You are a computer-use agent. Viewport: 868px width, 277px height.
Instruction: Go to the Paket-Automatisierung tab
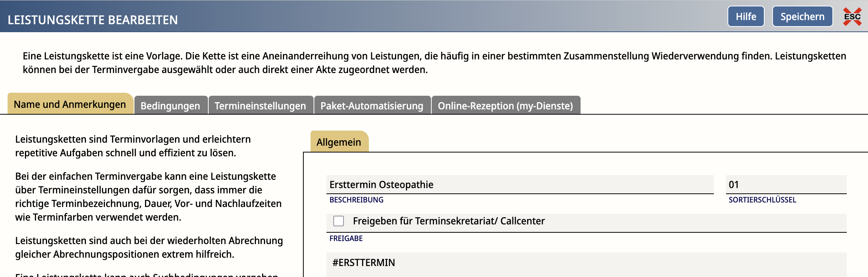372,106
